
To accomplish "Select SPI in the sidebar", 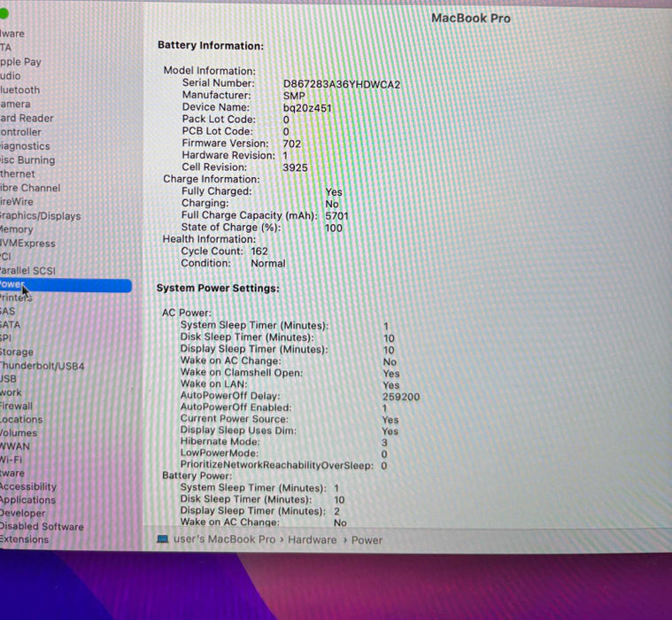I will coord(5,337).
